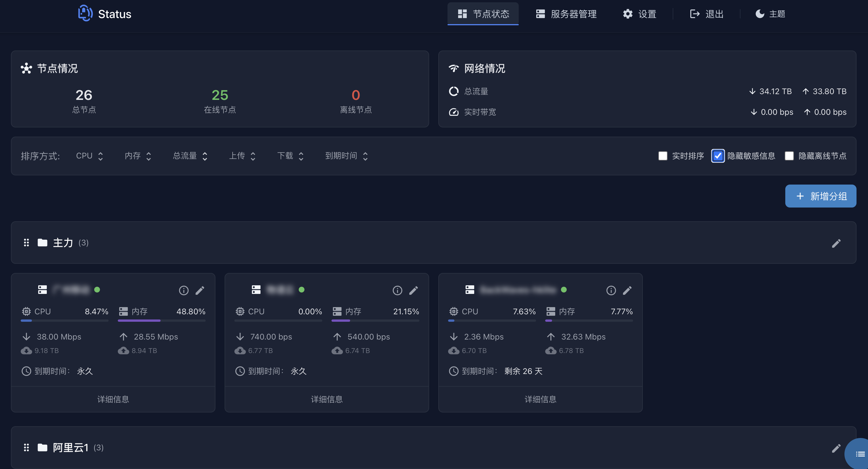The image size is (868, 469).
Task: Enable the 实时排序 checkbox
Action: [662, 156]
